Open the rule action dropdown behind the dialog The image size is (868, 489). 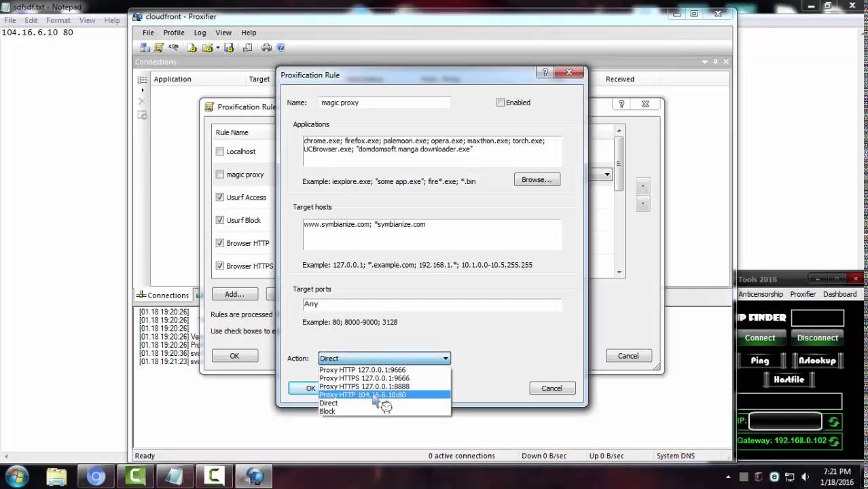pos(607,175)
